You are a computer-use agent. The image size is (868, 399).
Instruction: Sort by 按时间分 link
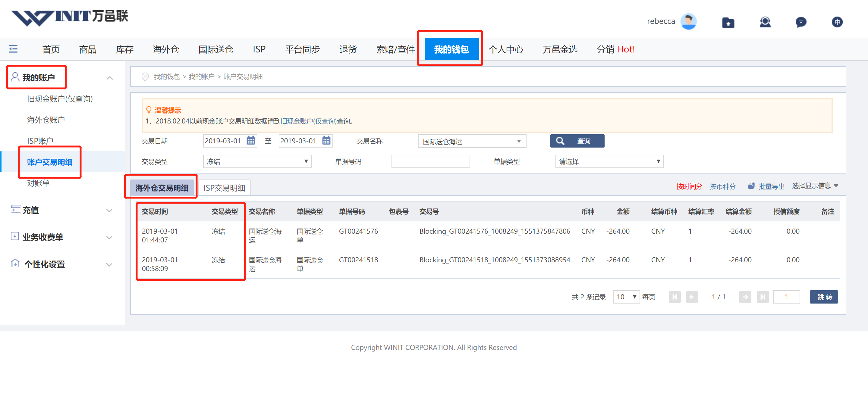(x=689, y=186)
